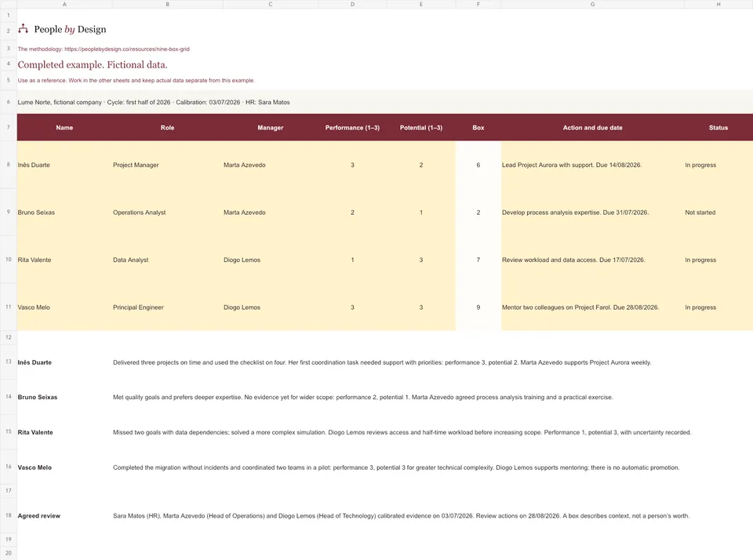Select the Sara Matos calibrated evidence note
This screenshot has width=753, height=560.
point(402,516)
